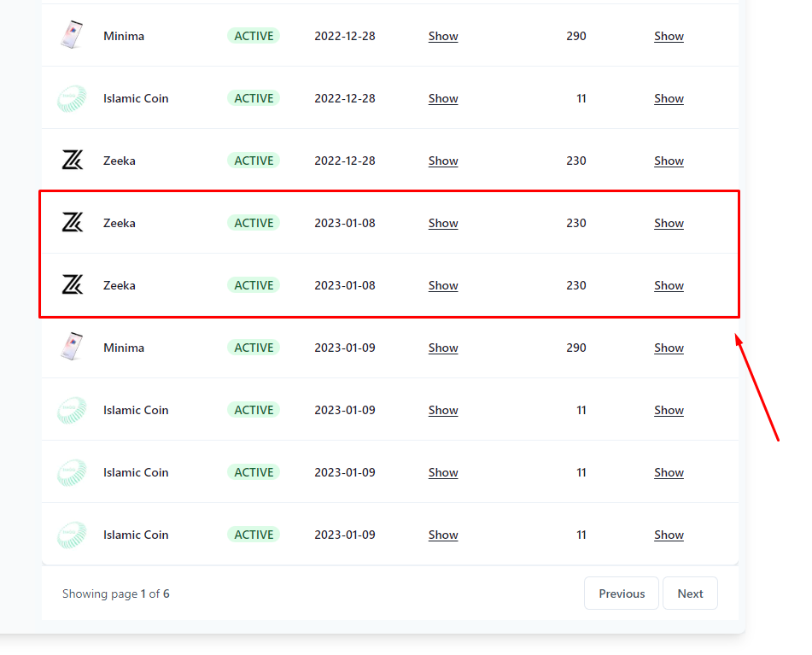Click the Islamic Coin logo dated 2022-12-28
812x655 pixels.
pyautogui.click(x=72, y=98)
